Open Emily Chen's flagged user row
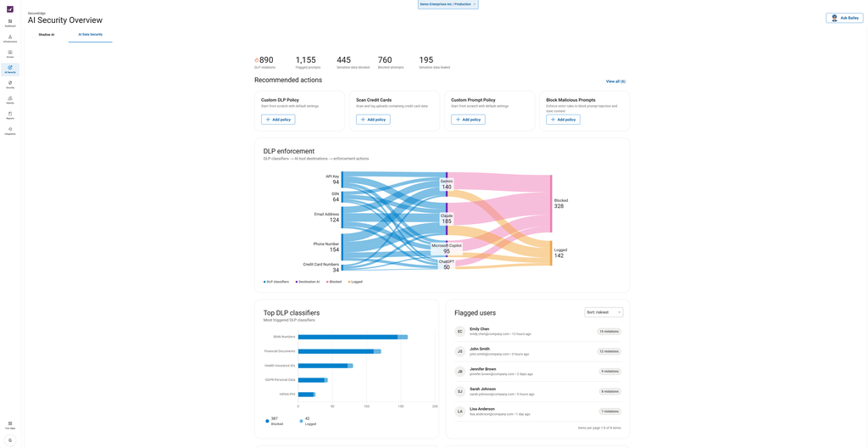868x448 pixels. 537,332
